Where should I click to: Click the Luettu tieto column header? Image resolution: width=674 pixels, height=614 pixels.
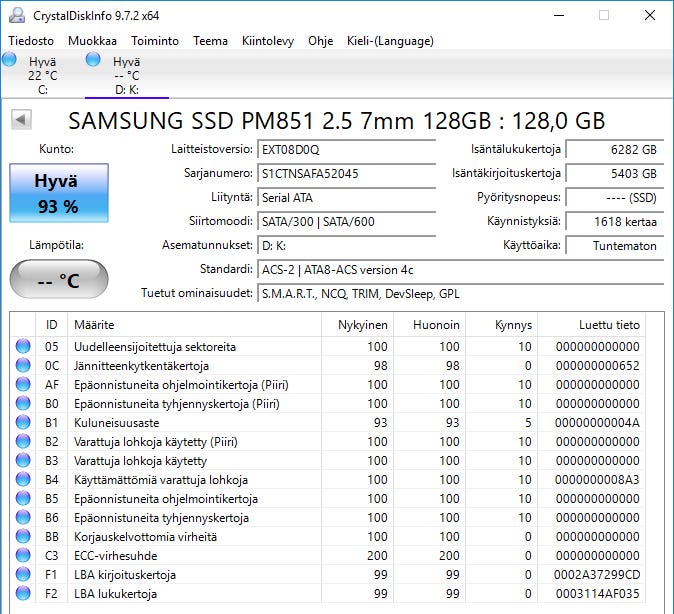coord(608,325)
